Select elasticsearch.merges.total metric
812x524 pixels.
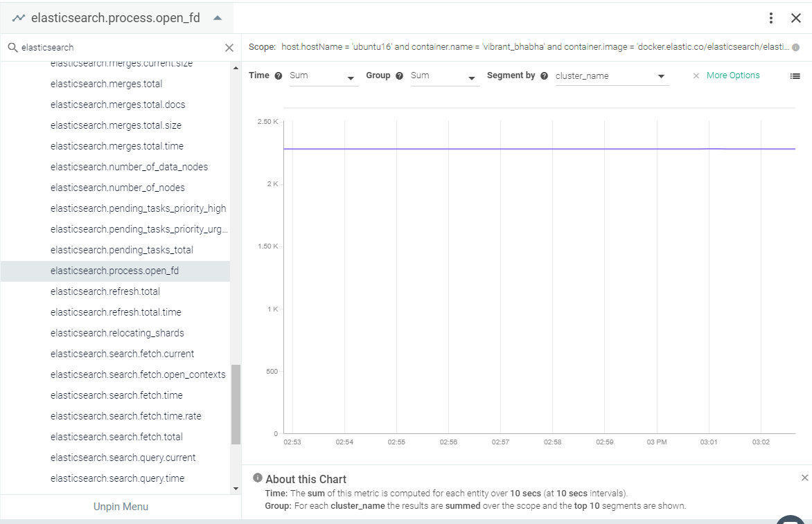point(115,84)
